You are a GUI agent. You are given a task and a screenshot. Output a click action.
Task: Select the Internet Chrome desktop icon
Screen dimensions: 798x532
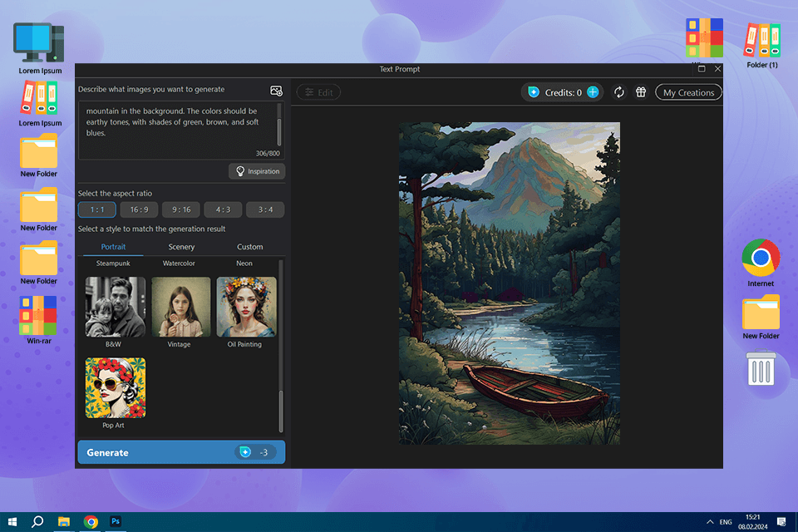761,263
